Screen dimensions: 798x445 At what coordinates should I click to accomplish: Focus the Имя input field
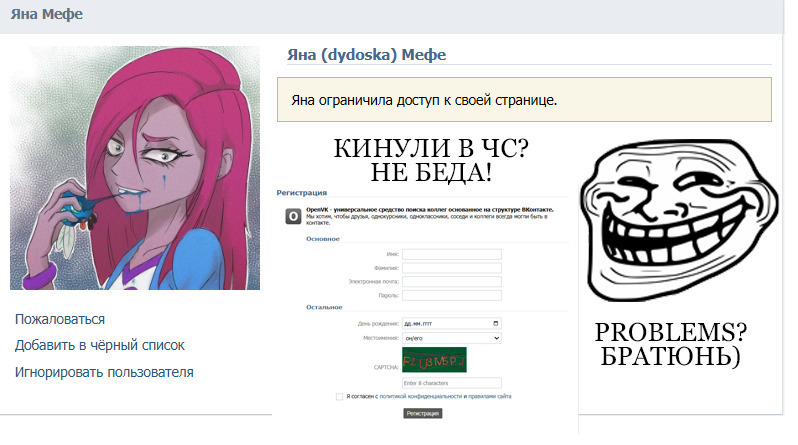[x=451, y=254]
